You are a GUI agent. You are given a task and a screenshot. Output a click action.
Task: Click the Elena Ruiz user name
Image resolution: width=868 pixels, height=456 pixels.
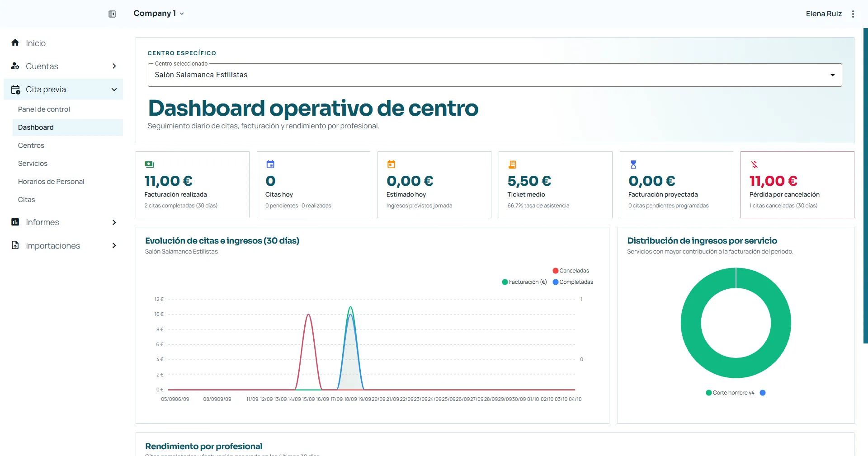(x=824, y=14)
